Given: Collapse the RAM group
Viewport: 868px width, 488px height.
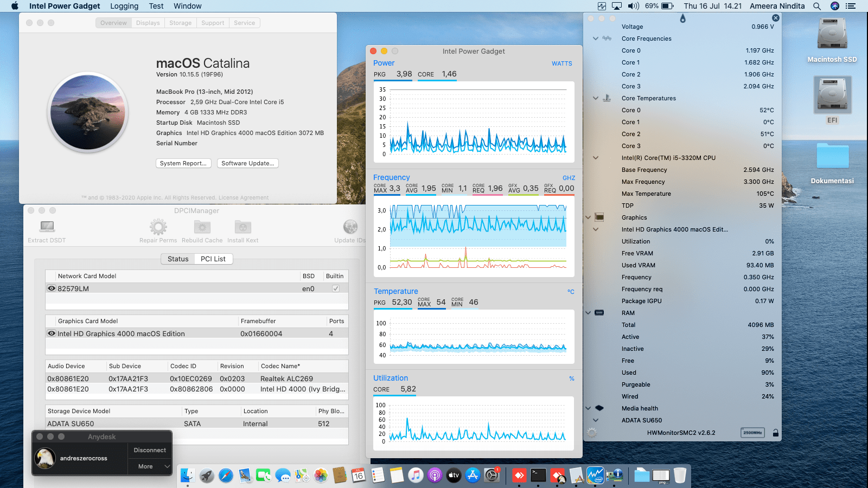Looking at the screenshot, I should click(588, 313).
